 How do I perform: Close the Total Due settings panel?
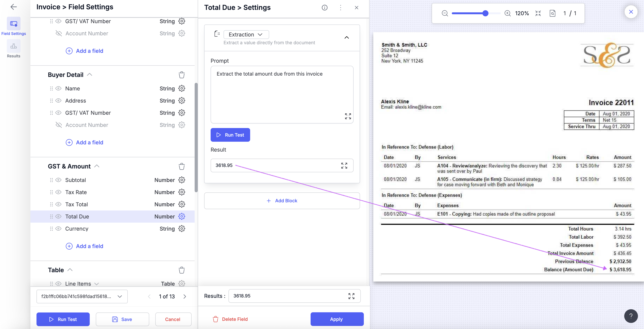coord(357,7)
